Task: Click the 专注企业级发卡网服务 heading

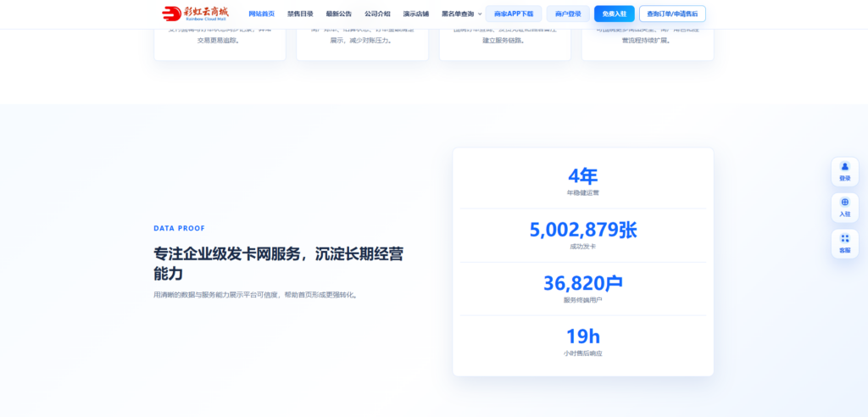Action: 278,264
